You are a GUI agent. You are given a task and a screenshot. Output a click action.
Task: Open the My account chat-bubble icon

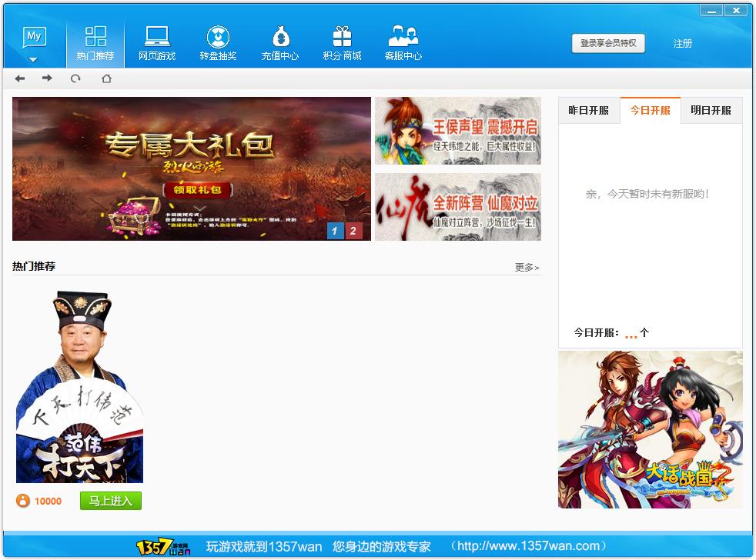pos(34,37)
